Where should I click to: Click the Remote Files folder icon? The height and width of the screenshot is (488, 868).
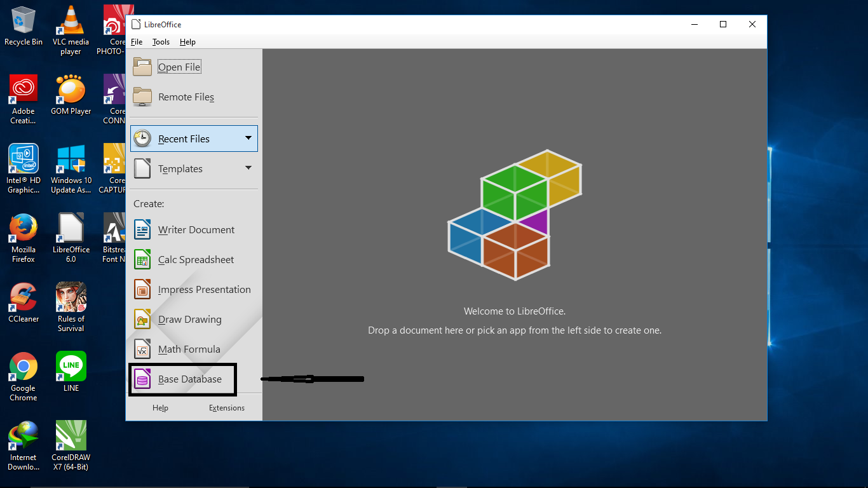click(x=142, y=97)
